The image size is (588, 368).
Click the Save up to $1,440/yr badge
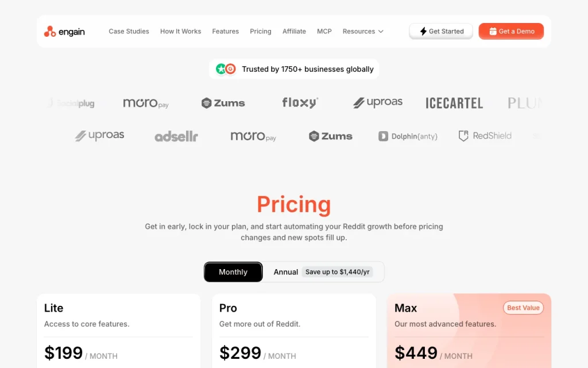tap(337, 272)
